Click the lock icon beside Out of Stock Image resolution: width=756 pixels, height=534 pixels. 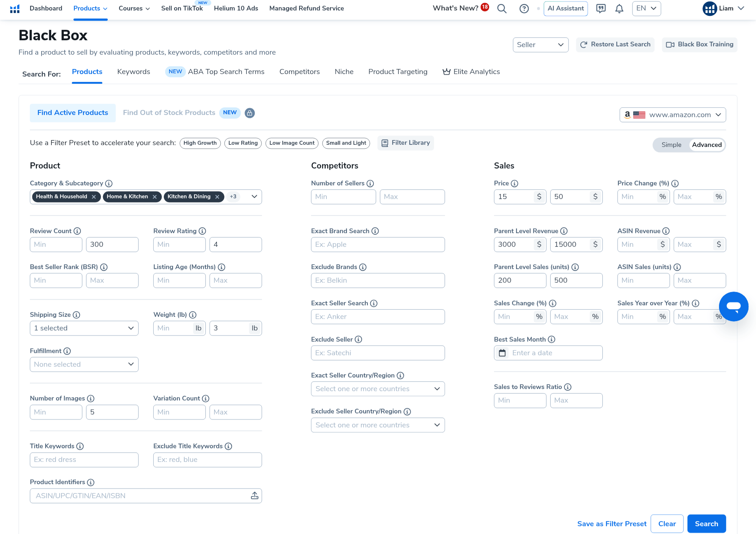(250, 113)
